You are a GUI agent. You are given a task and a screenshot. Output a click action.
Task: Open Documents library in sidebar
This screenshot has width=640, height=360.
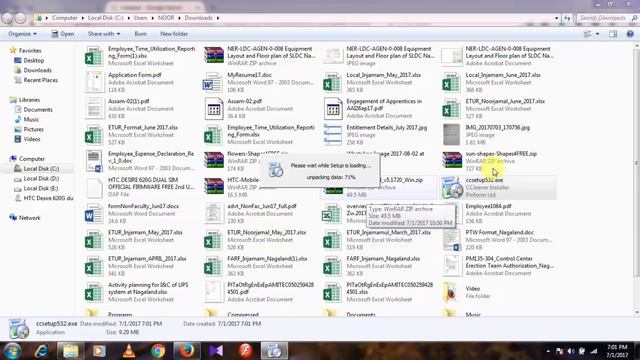38,109
